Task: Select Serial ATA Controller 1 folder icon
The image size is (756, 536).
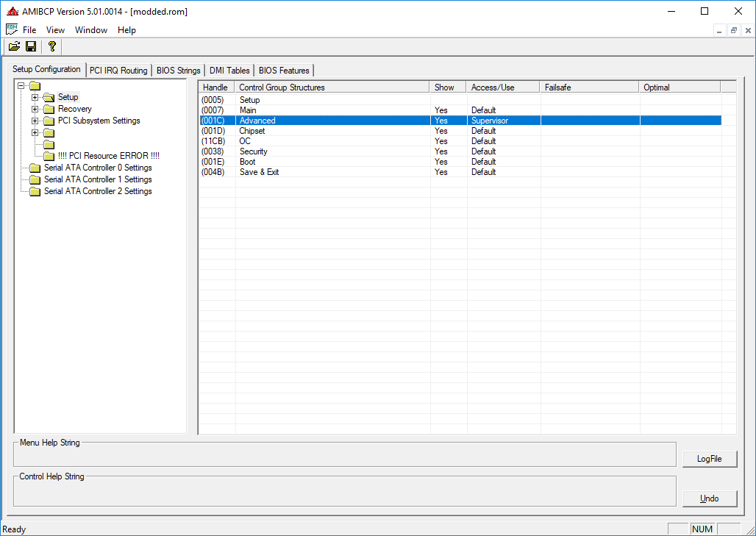Action: 35,180
